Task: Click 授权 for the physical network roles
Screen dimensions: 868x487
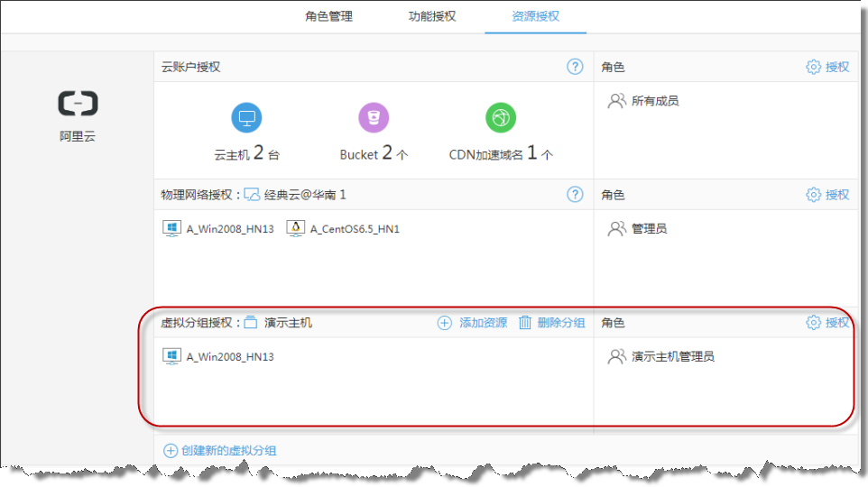Action: click(x=827, y=195)
